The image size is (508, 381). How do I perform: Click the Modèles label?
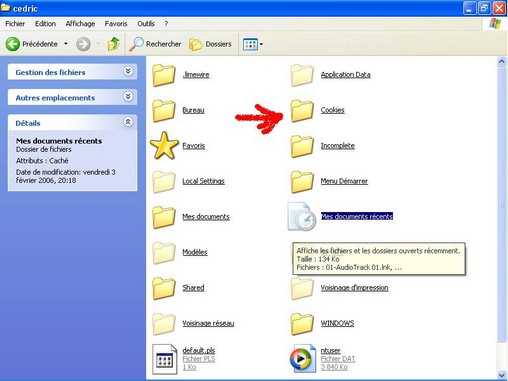point(195,252)
